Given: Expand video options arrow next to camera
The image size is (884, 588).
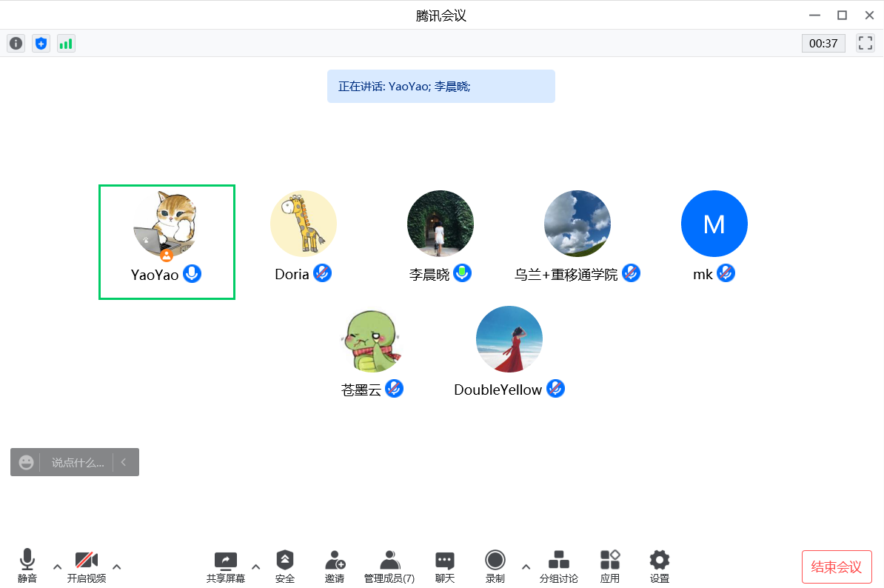Looking at the screenshot, I should pos(116,567).
